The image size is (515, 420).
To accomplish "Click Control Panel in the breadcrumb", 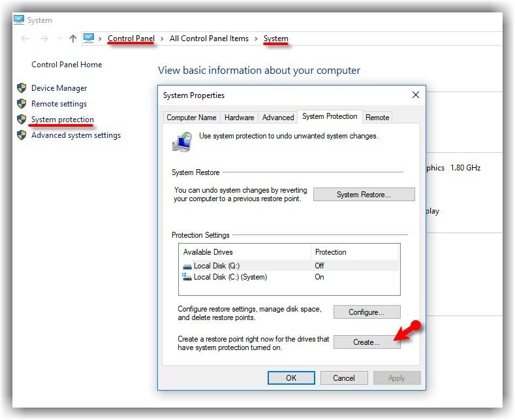I will click(131, 39).
